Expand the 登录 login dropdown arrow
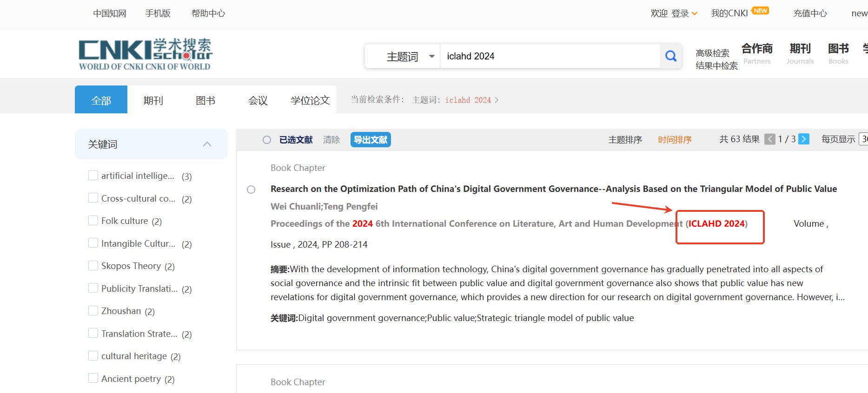This screenshot has height=393, width=868. pos(695,13)
